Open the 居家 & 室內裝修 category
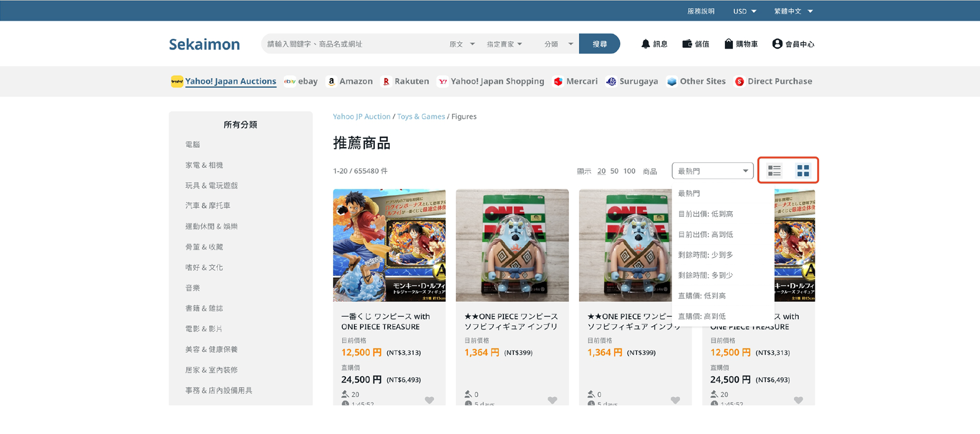The height and width of the screenshot is (434, 980). point(211,370)
